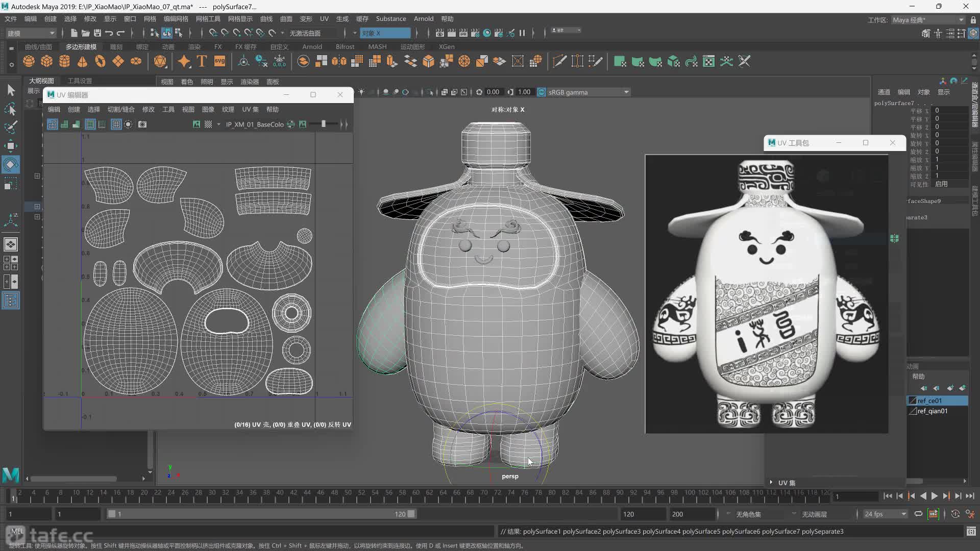
Task: Create a polygon cone from the shelf
Action: tap(82, 62)
